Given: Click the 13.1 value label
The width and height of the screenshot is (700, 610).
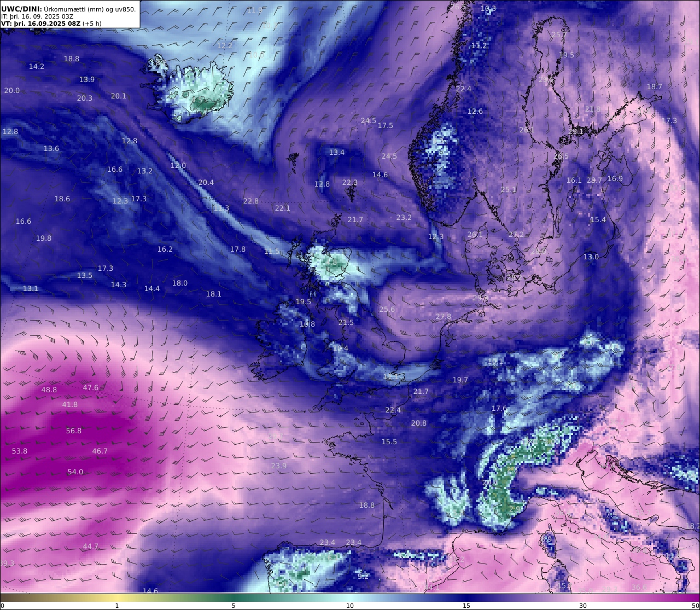Looking at the screenshot, I should (x=31, y=289).
